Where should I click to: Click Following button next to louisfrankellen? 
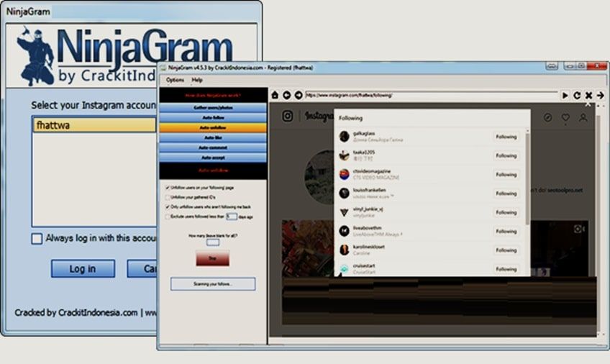coord(506,194)
